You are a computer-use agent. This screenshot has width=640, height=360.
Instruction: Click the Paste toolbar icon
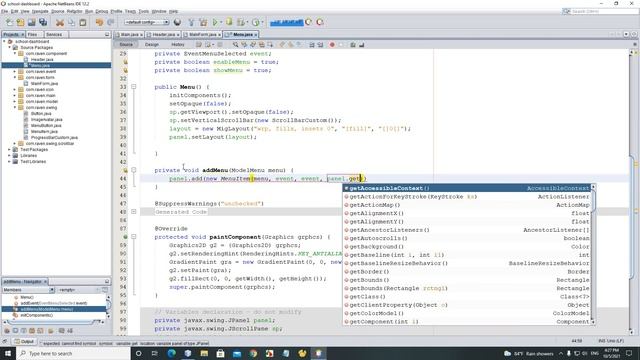click(x=82, y=22)
